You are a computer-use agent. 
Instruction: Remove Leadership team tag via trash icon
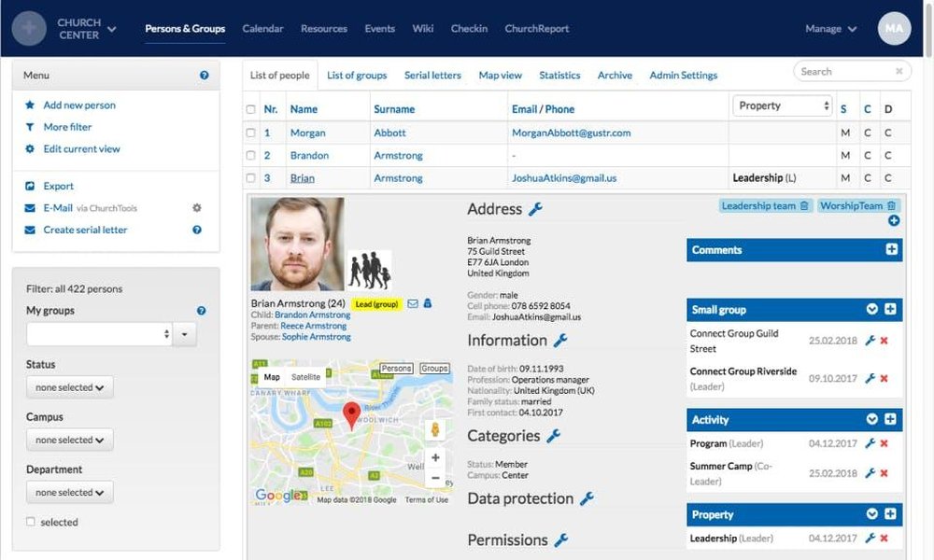tap(804, 206)
